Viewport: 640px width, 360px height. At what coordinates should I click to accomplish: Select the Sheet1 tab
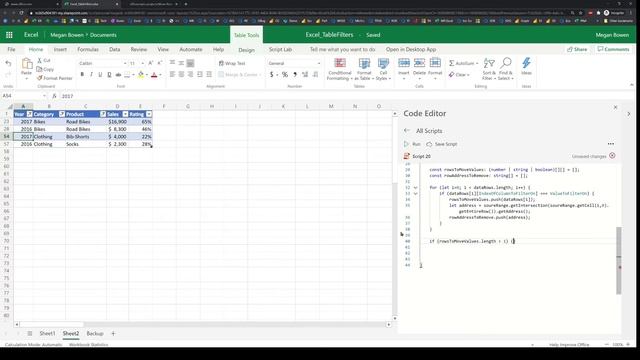tap(47, 333)
